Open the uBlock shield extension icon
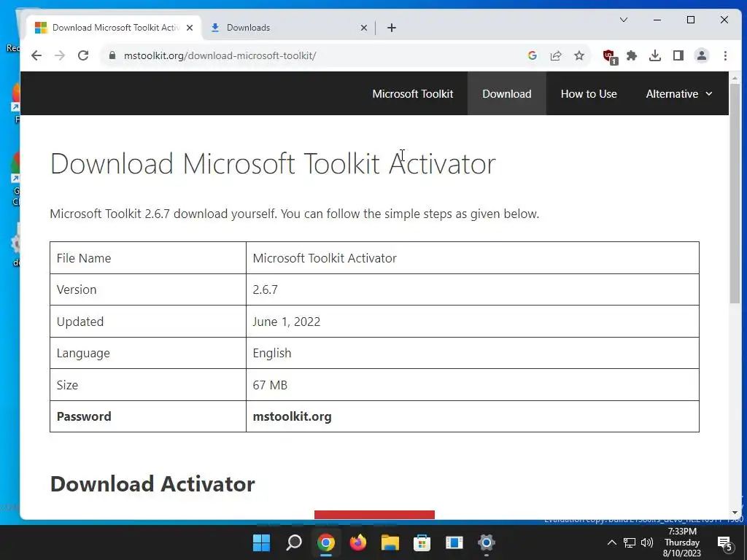Image resolution: width=747 pixels, height=560 pixels. pos(609,56)
